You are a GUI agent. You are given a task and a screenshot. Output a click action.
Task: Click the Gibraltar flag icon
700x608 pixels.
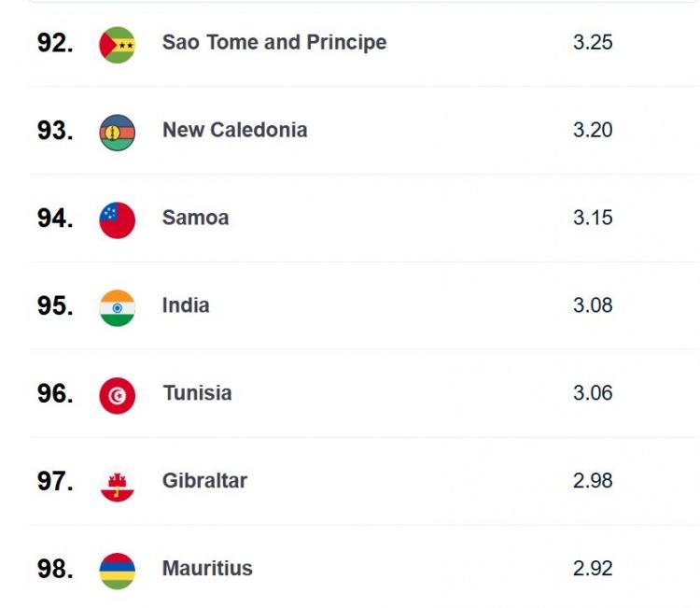click(x=117, y=484)
